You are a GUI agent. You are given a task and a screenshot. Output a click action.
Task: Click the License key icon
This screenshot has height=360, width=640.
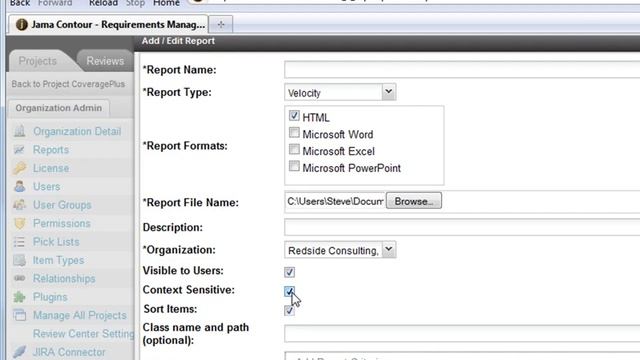(x=19, y=168)
